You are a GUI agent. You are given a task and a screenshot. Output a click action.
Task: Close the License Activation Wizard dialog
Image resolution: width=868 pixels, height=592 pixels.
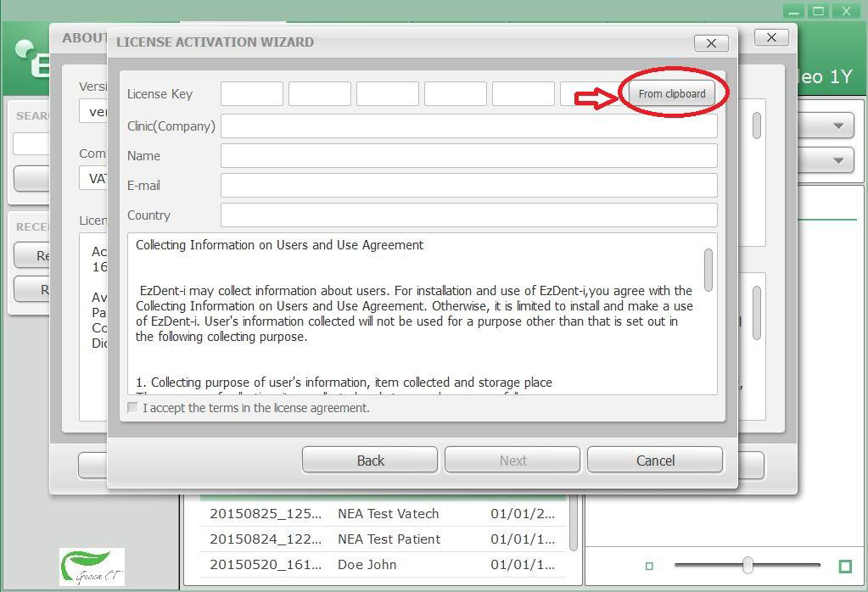coord(711,43)
